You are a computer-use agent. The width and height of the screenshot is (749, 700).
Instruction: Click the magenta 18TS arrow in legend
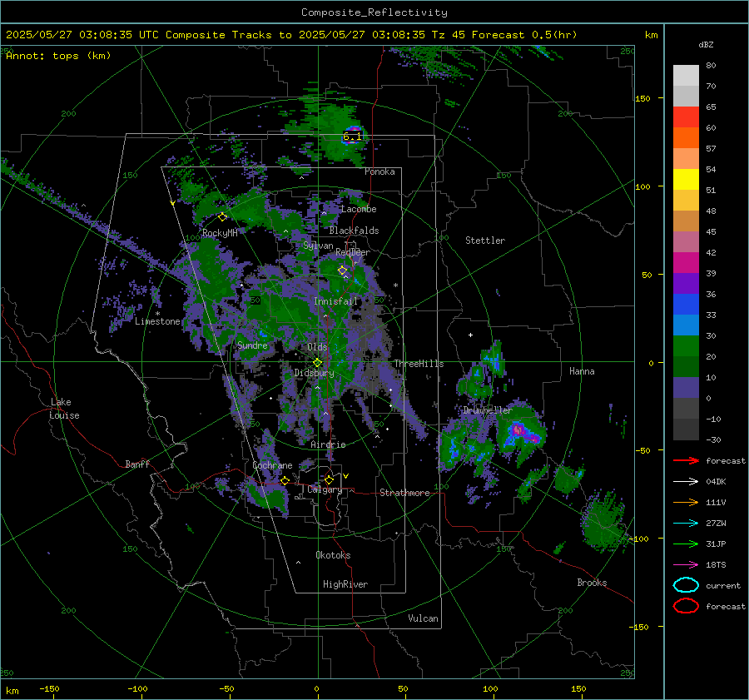tap(686, 564)
